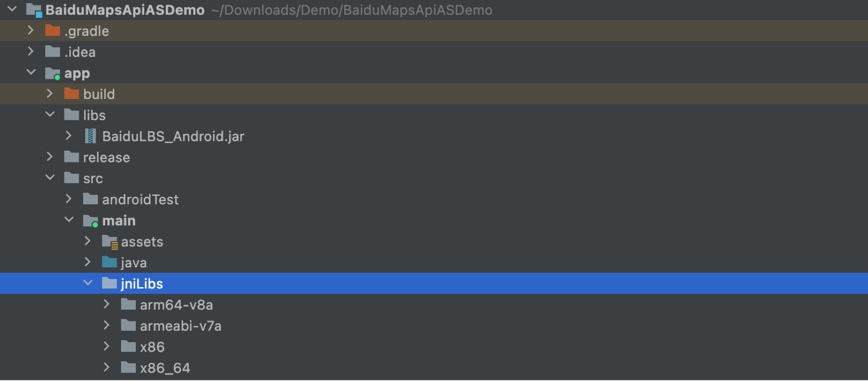Click the blue java source folder icon
The height and width of the screenshot is (381, 868).
tap(109, 262)
